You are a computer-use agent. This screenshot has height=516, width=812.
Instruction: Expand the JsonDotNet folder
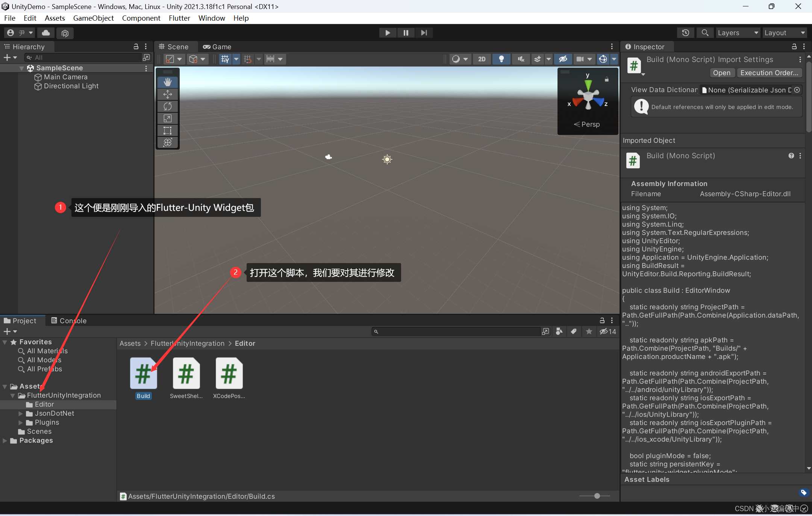click(21, 413)
